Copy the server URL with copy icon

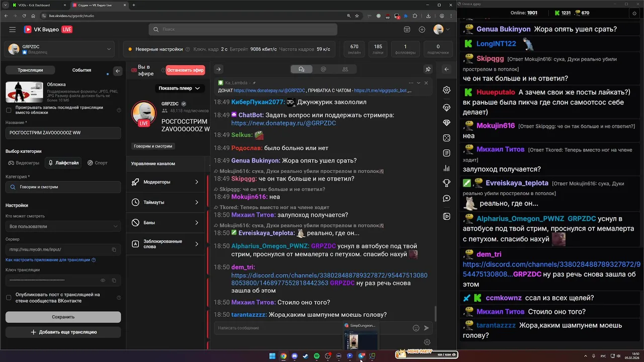tap(114, 249)
